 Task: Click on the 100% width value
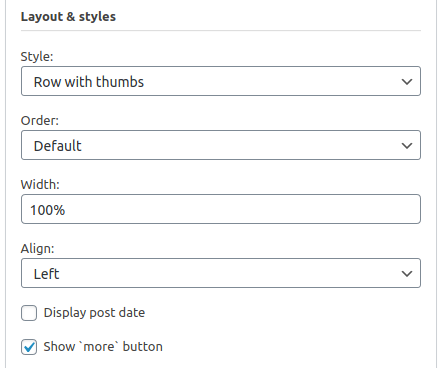(48, 210)
